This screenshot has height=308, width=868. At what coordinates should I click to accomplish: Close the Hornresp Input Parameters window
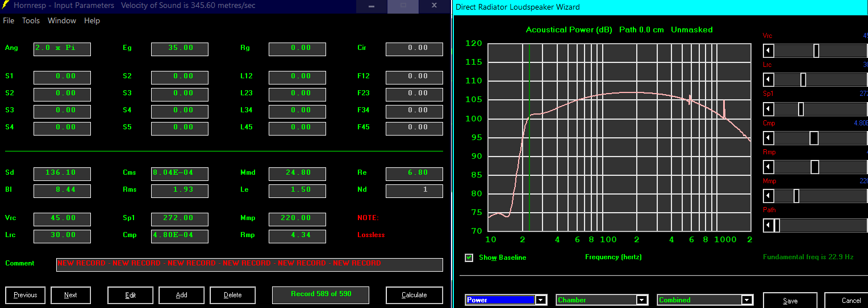coord(434,6)
